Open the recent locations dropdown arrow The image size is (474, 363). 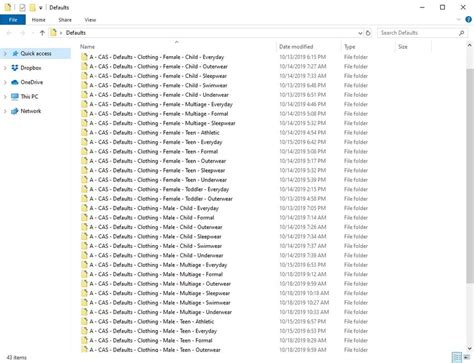(x=32, y=33)
